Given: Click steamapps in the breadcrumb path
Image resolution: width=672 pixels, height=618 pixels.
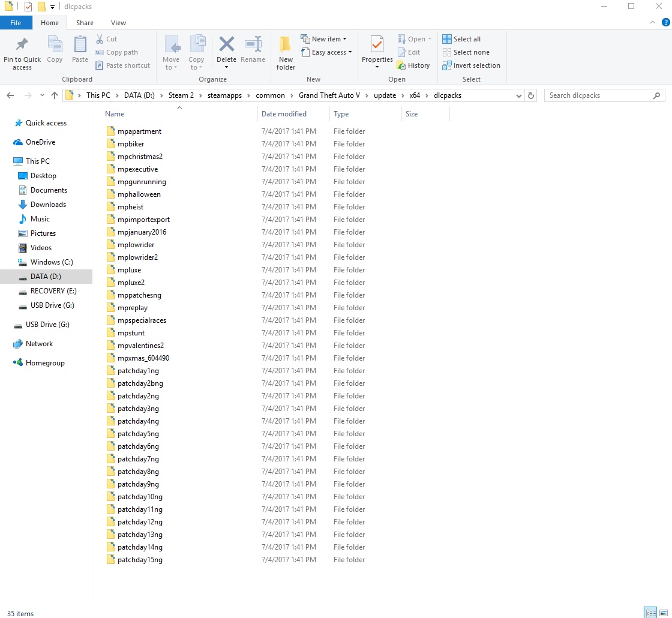Looking at the screenshot, I should pos(224,95).
